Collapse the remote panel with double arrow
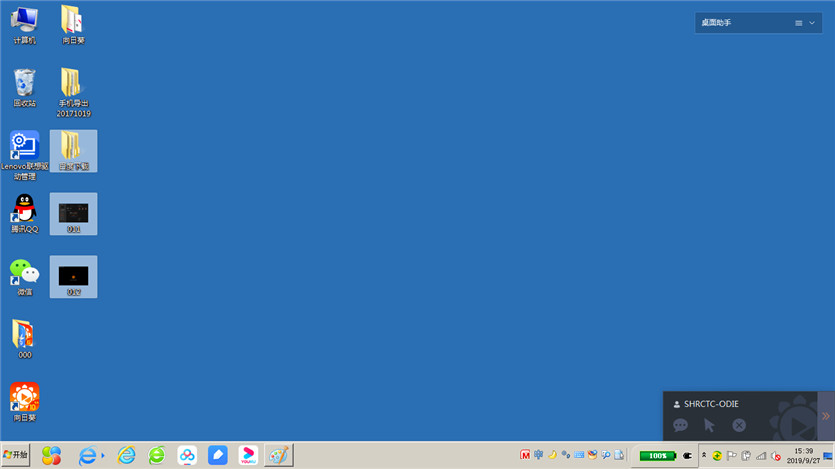This screenshot has height=469, width=835. click(x=825, y=415)
